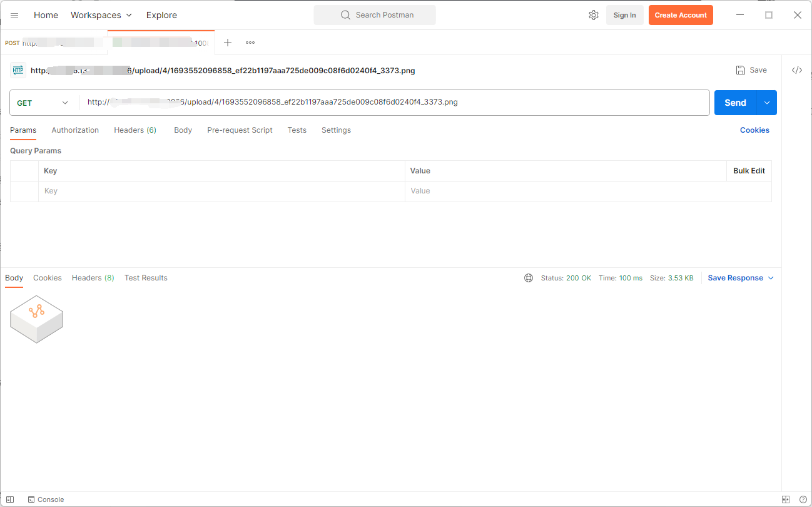Open the Headers (6) request tab
The width and height of the screenshot is (812, 507).
(135, 130)
